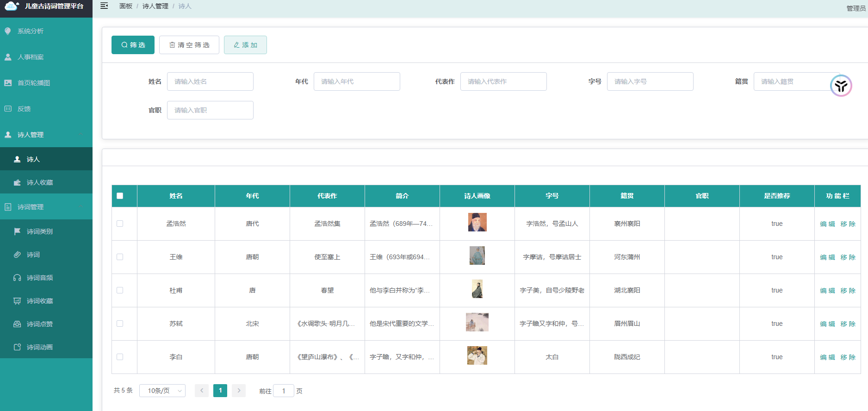Image resolution: width=868 pixels, height=411 pixels.
Task: Select page 1 in pagination
Action: coord(220,391)
